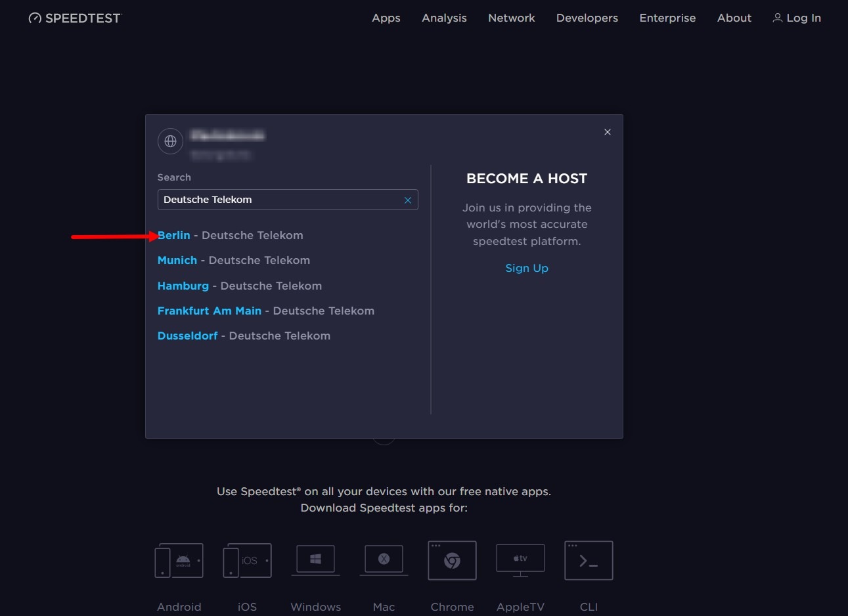Close the server selection dialog
Screen dimensions: 848x616
pos(608,132)
